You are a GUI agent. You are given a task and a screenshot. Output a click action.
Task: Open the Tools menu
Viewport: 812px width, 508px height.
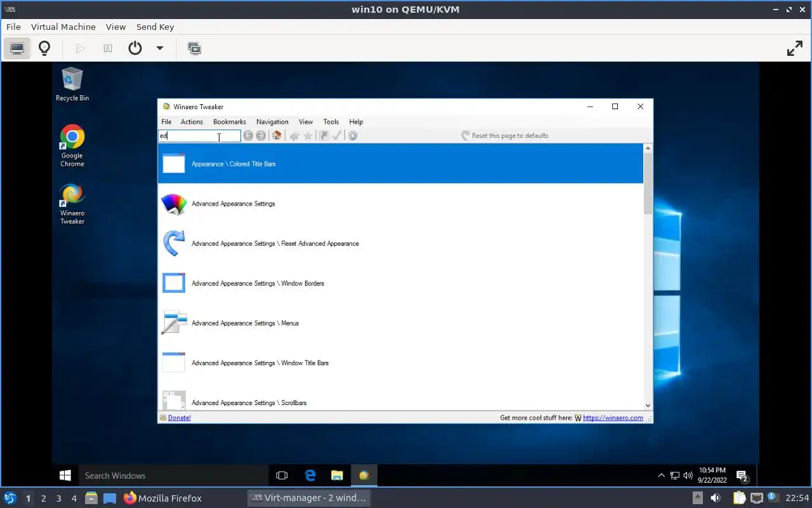tap(331, 121)
